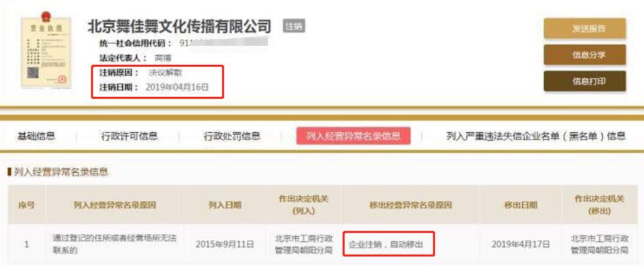Click the 列入日期 column header
This screenshot has height=265, width=644.
tap(225, 205)
